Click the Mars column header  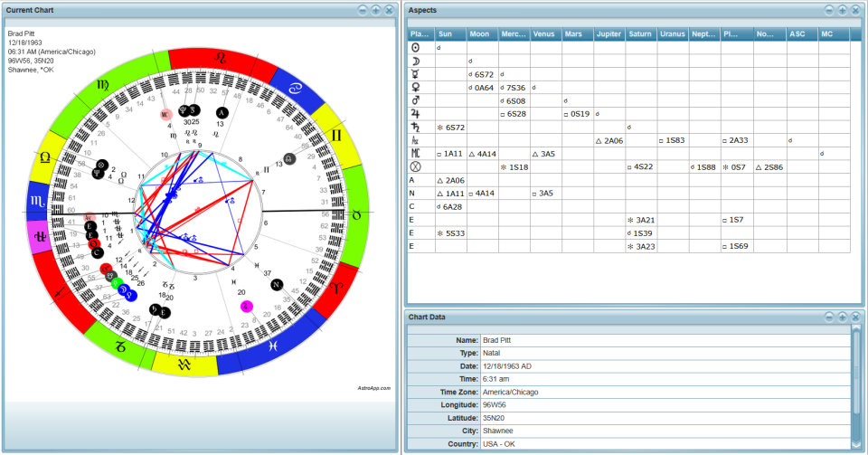pos(578,33)
